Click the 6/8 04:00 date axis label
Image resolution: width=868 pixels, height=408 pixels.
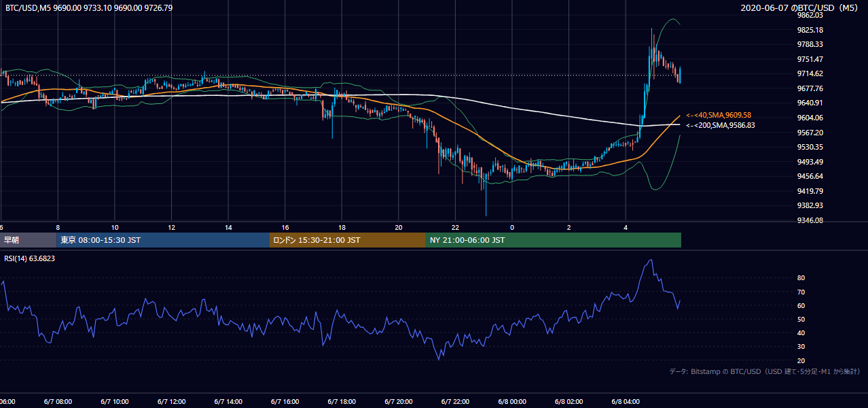click(x=626, y=402)
